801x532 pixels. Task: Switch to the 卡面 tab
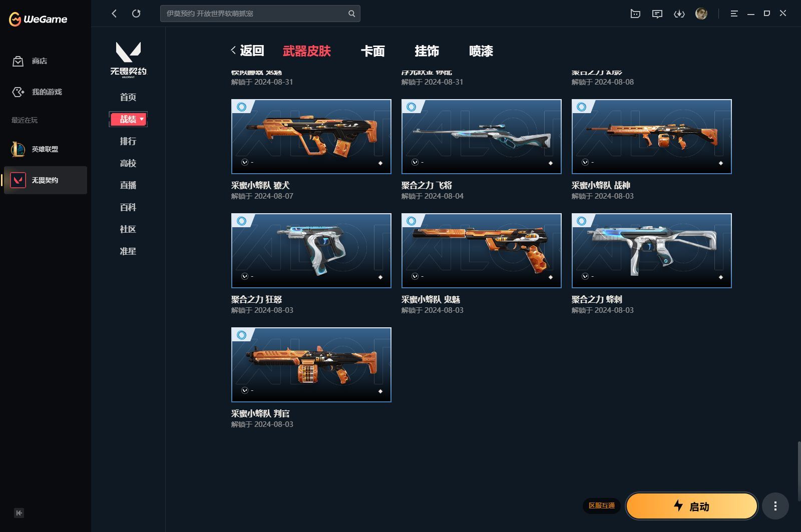tap(373, 51)
